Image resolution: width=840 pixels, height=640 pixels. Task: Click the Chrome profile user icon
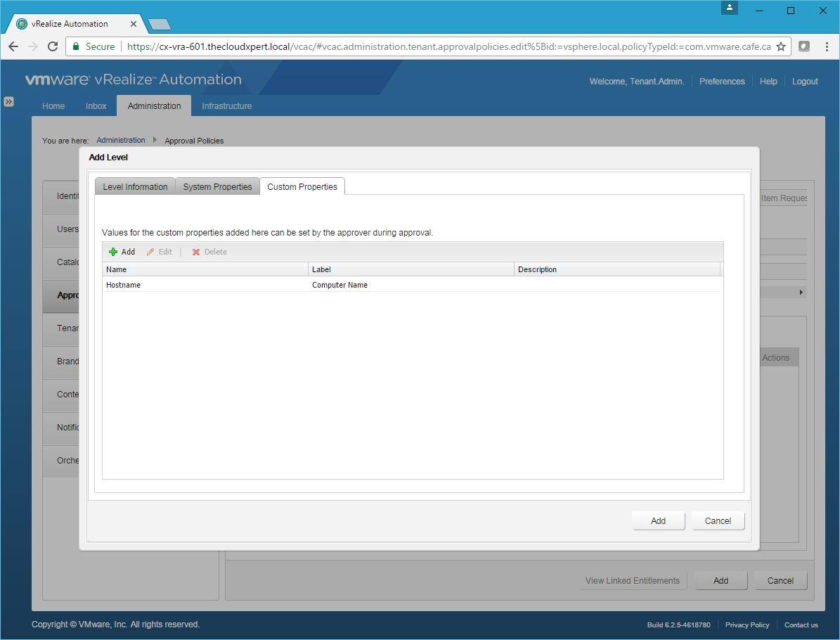click(730, 8)
